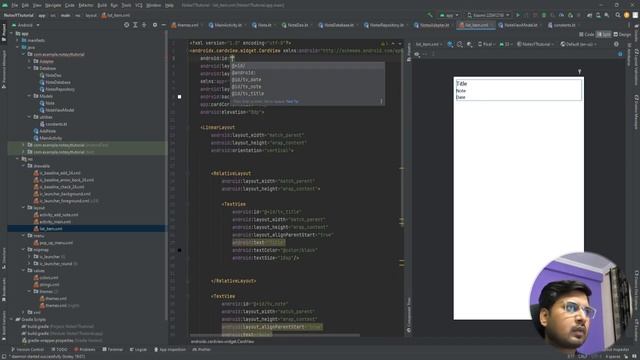The image size is (640, 360).
Task: Open the device selector dropdown
Action: (489, 15)
